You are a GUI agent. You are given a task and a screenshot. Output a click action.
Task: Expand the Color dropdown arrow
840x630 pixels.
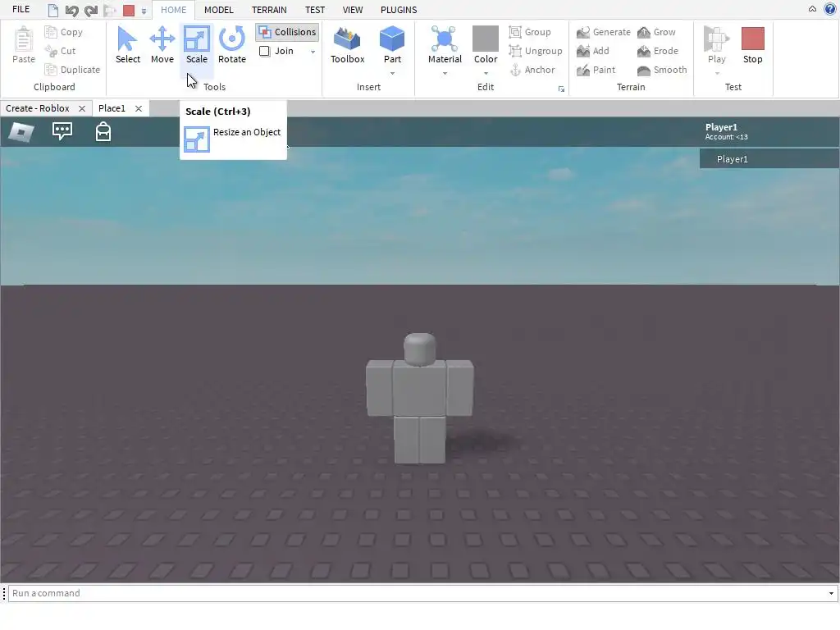point(486,73)
